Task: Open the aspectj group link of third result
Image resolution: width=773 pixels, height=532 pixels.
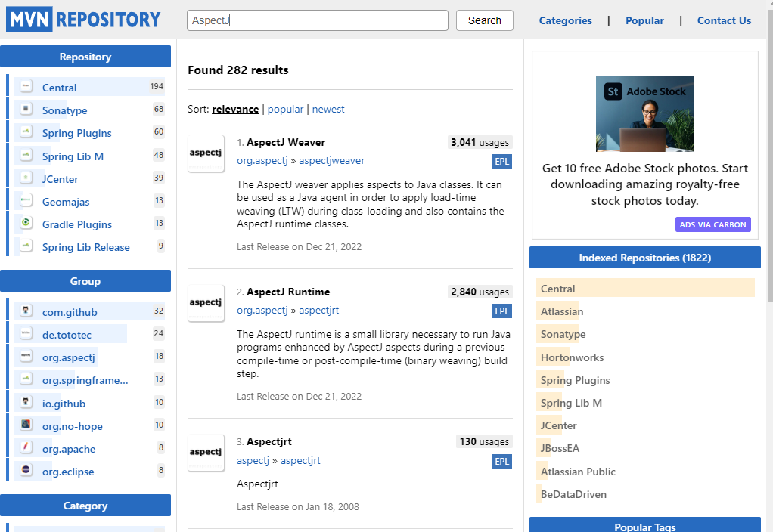Action: click(x=253, y=460)
